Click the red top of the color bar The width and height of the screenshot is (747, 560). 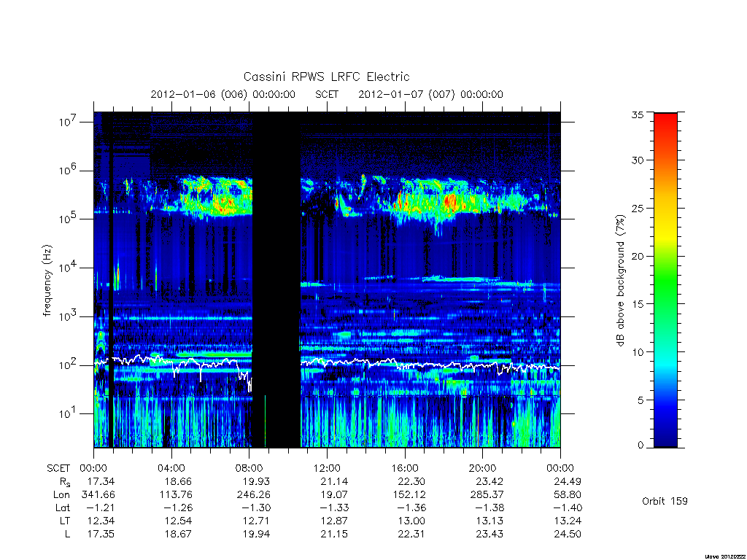click(665, 124)
